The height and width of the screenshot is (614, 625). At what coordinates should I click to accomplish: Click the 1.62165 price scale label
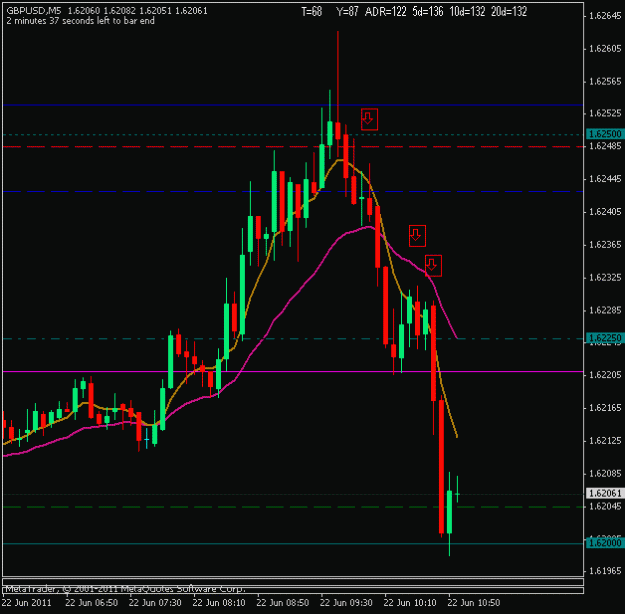point(605,408)
